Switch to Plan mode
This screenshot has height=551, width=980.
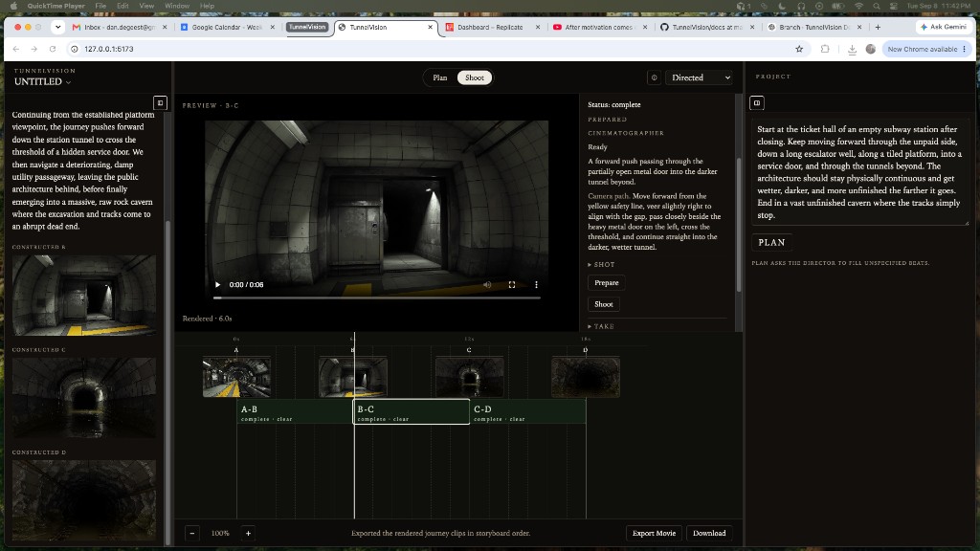(440, 77)
